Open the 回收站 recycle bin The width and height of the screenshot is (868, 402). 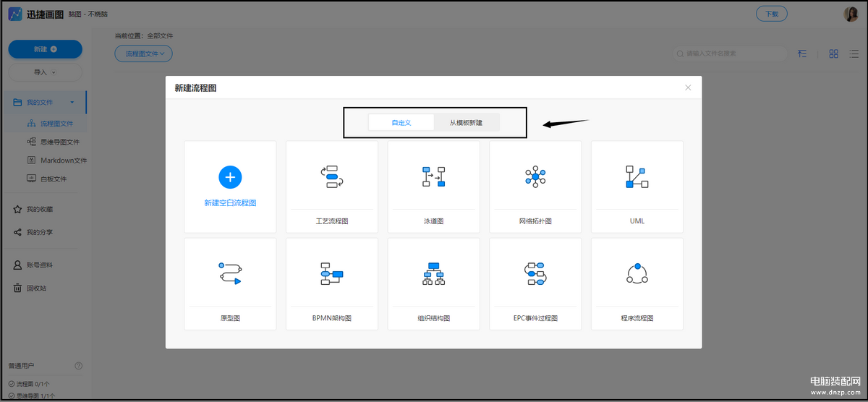coord(30,288)
